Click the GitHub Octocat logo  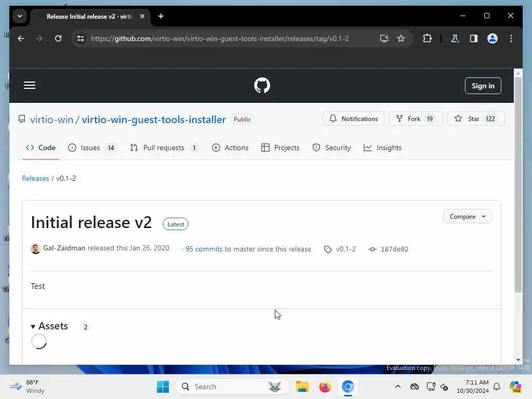[x=262, y=86]
